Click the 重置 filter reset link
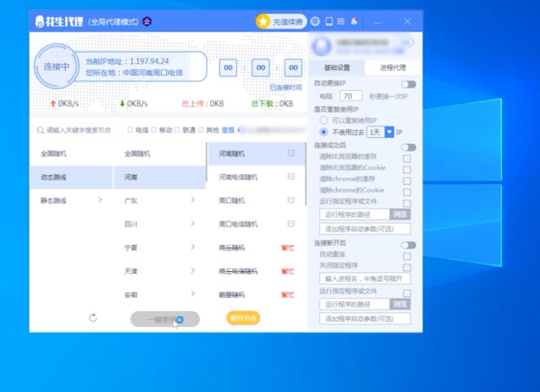Screen dimensions: 540x392 pos(228,130)
